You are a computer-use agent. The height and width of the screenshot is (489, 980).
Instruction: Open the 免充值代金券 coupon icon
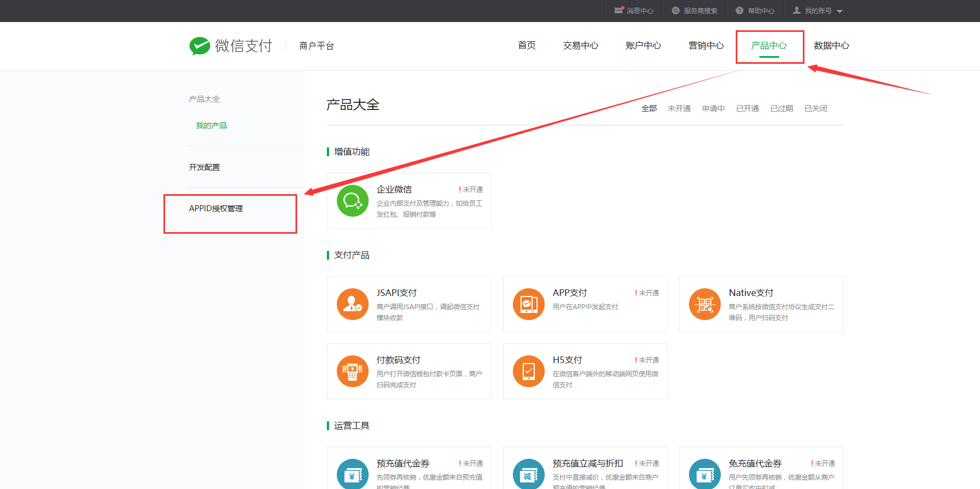(x=705, y=474)
